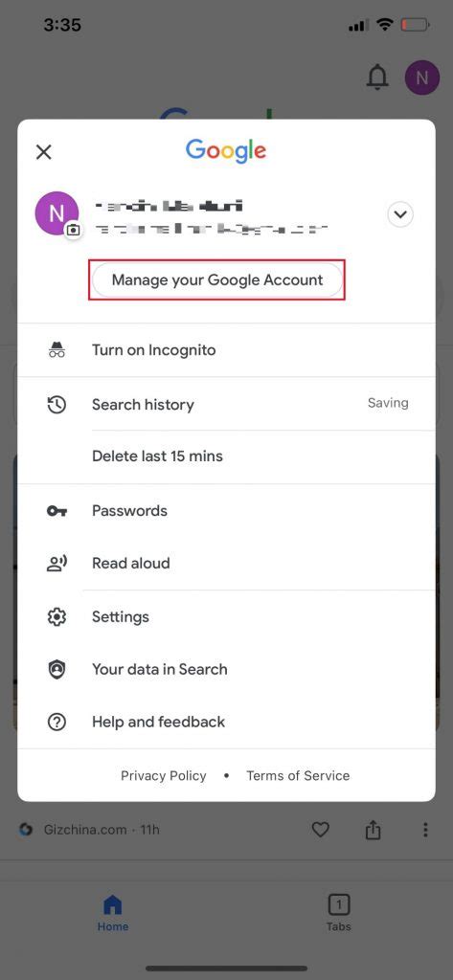
Task: Tap the notification bell icon
Action: [377, 78]
